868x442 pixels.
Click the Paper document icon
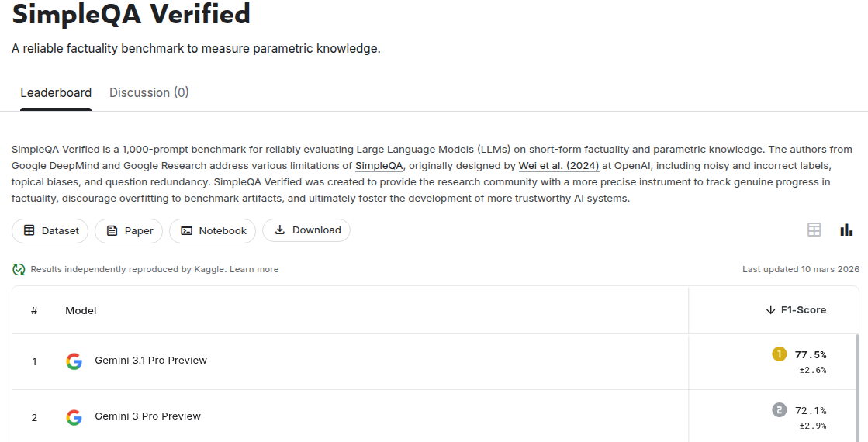(112, 230)
